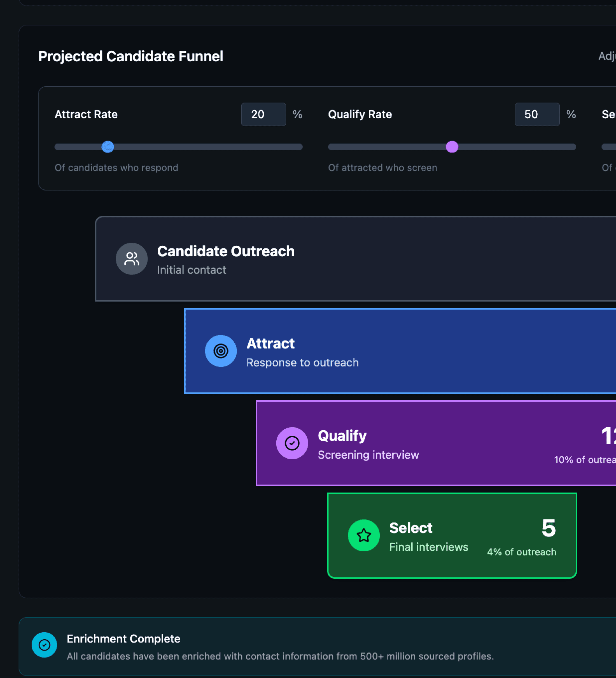The height and width of the screenshot is (678, 616).
Task: Click the 4% of outreach label
Action: coord(521,552)
